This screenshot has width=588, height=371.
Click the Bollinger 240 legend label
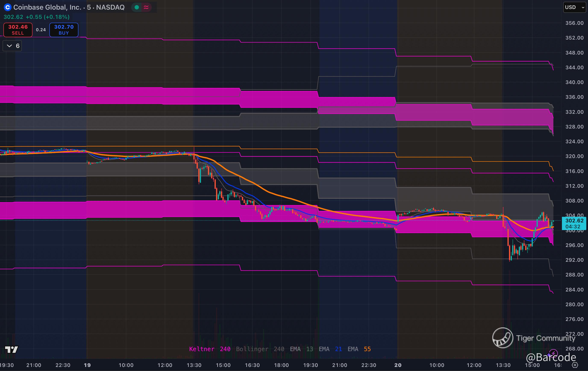pos(260,349)
